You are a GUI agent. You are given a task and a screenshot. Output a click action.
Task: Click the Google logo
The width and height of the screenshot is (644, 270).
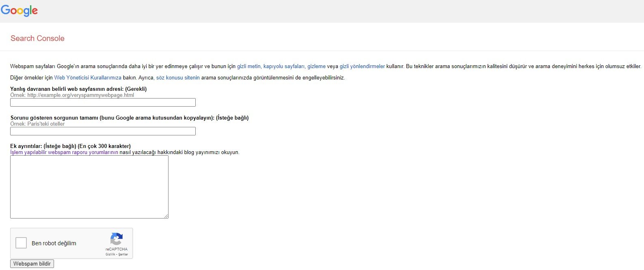pos(19,10)
